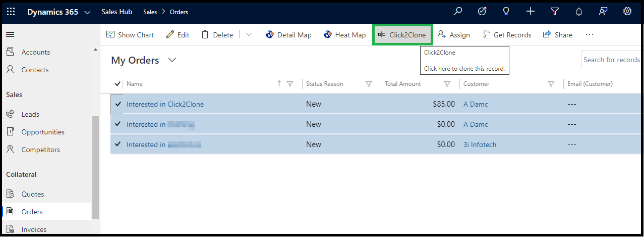Click the Sales breadcrumb link
The height and width of the screenshot is (237, 644).
click(x=150, y=12)
